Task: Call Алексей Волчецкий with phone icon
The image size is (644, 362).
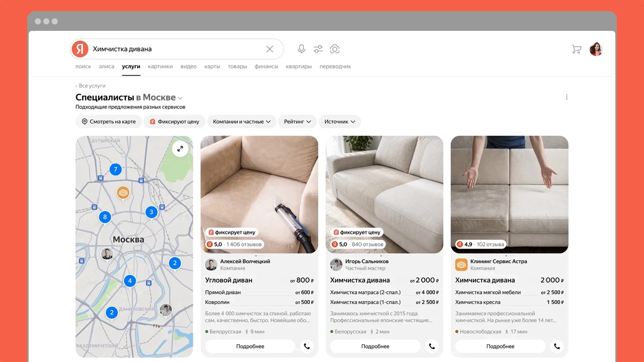Action: click(x=307, y=346)
